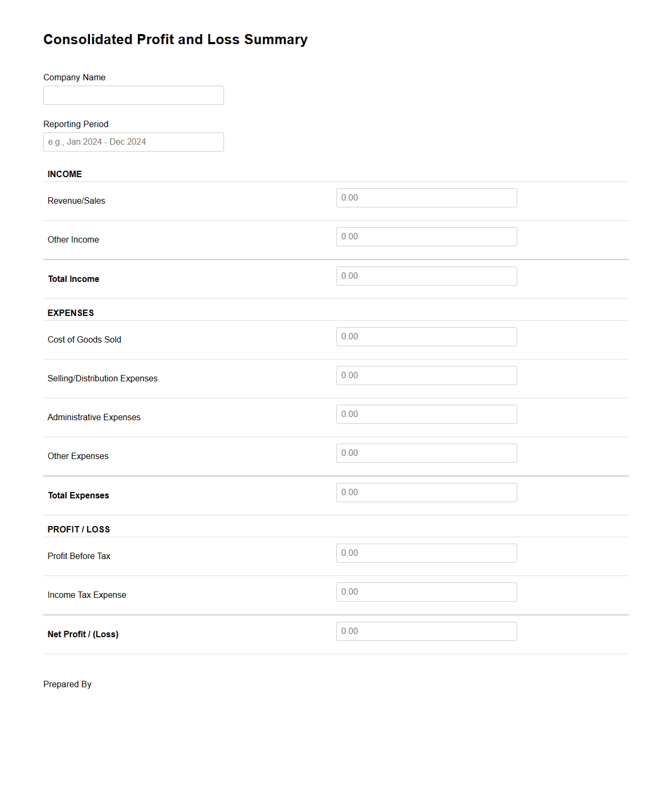Click the Cost of Goods Sold field
Screen dimensions: 672x792
coord(426,336)
